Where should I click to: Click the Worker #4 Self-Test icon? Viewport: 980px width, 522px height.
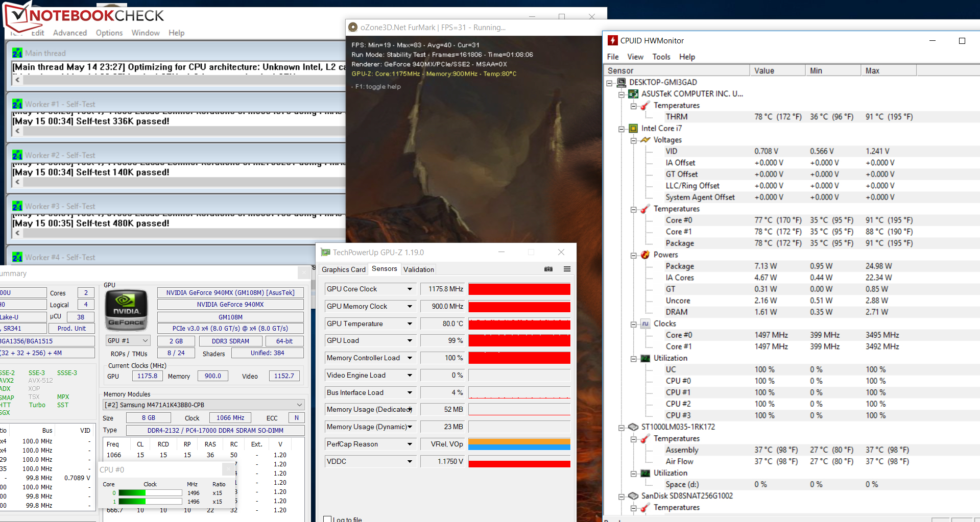pos(17,257)
